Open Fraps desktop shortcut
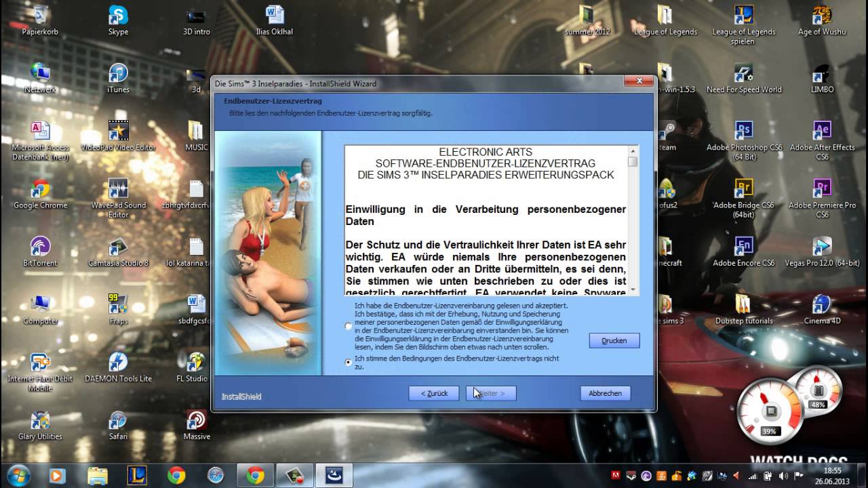The height and width of the screenshot is (488, 868). coord(118,309)
